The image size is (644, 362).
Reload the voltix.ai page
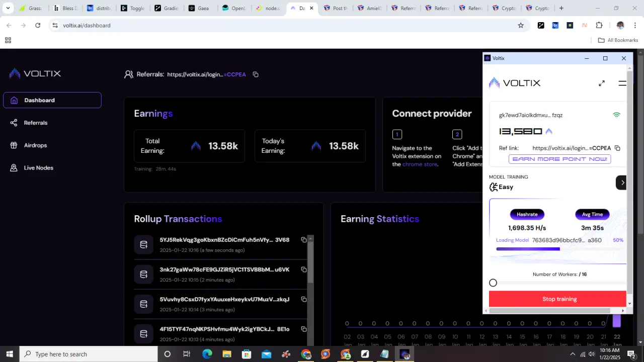coord(38,26)
